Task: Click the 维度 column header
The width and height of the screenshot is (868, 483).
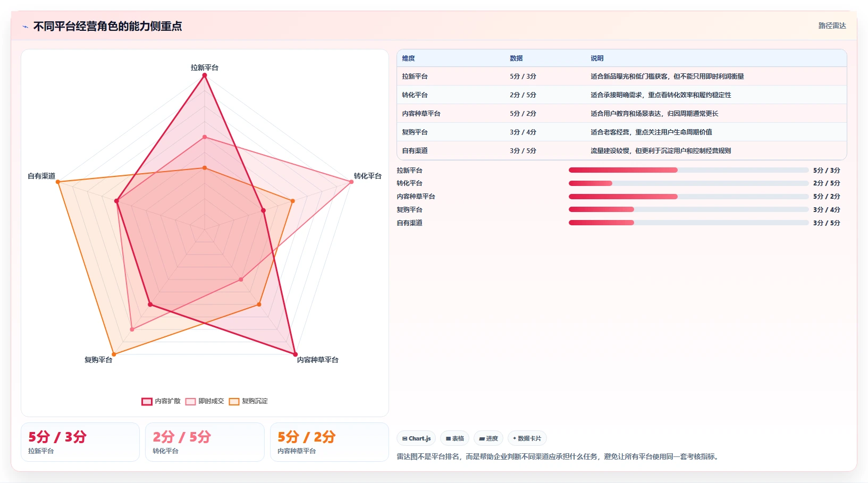Action: point(408,58)
